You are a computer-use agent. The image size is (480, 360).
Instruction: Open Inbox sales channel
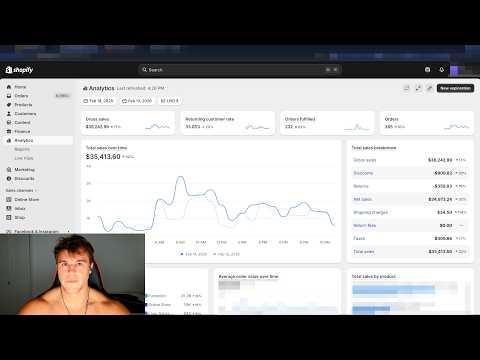[x=20, y=208]
